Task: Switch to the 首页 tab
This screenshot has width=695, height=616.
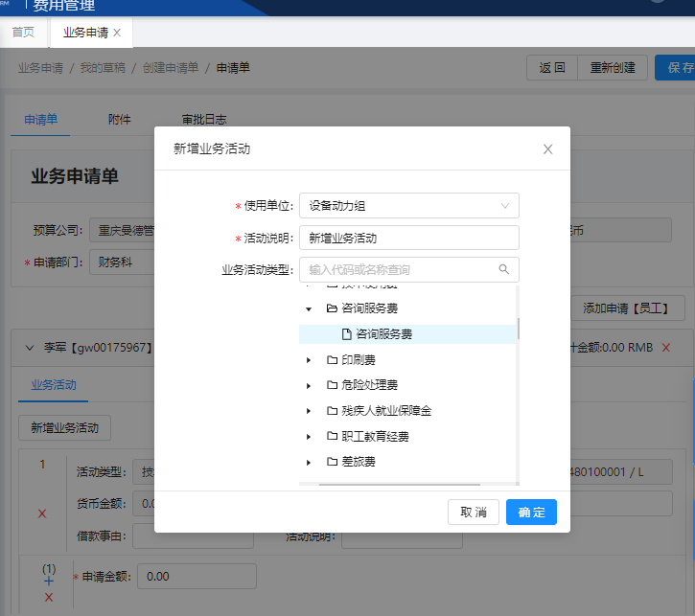Action: pyautogui.click(x=23, y=32)
